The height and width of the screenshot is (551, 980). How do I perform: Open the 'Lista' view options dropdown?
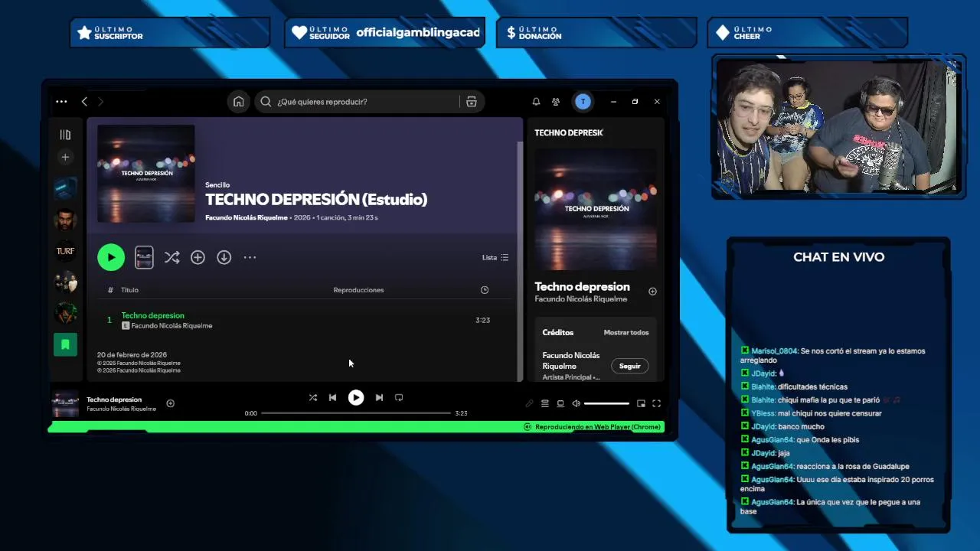point(495,257)
